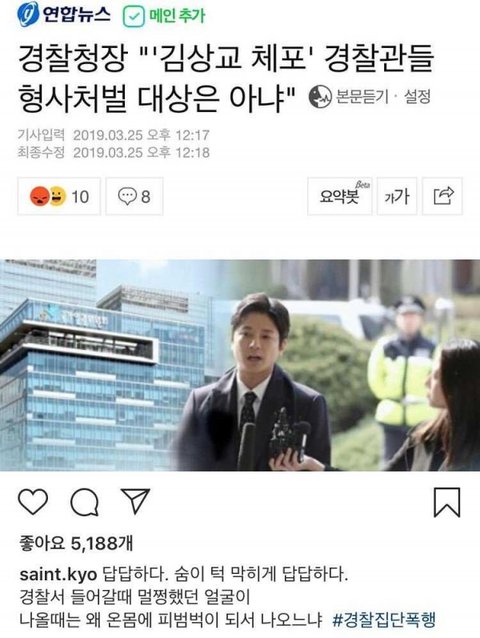Click the reaction count 10
480x638 pixels.
click(x=80, y=197)
